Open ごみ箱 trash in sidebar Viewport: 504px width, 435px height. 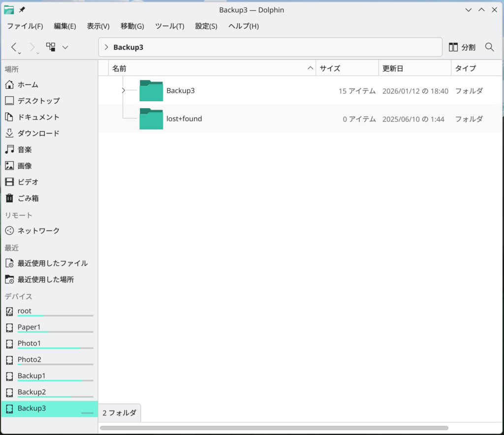pyautogui.click(x=28, y=198)
